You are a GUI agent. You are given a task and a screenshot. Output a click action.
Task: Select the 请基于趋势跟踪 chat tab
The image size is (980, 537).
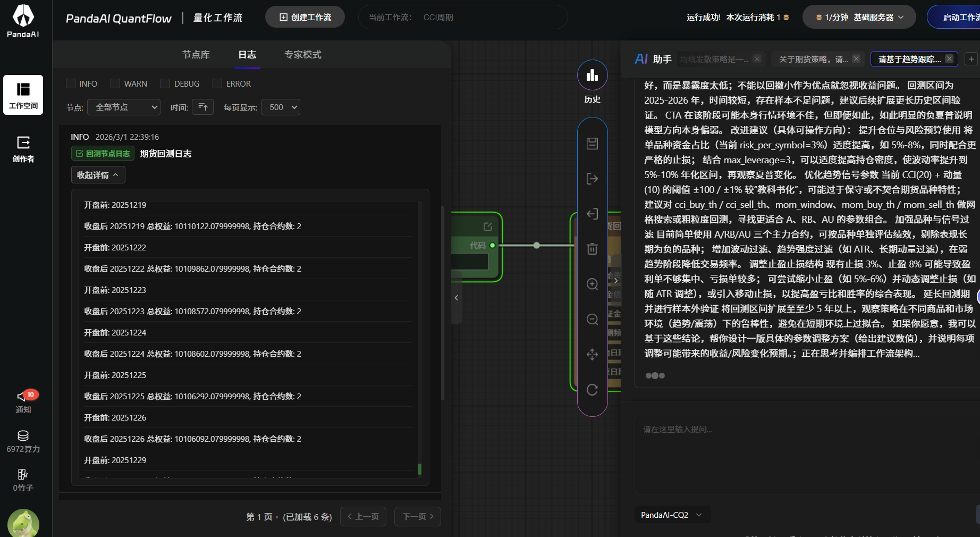909,59
